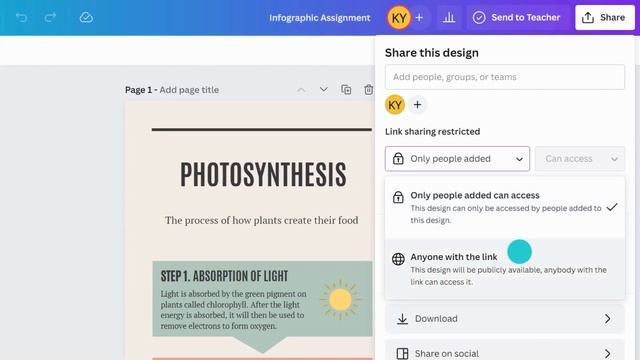Screen dimensions: 640x360
Task: Open the Can access permission dropdown
Action: coord(580,159)
